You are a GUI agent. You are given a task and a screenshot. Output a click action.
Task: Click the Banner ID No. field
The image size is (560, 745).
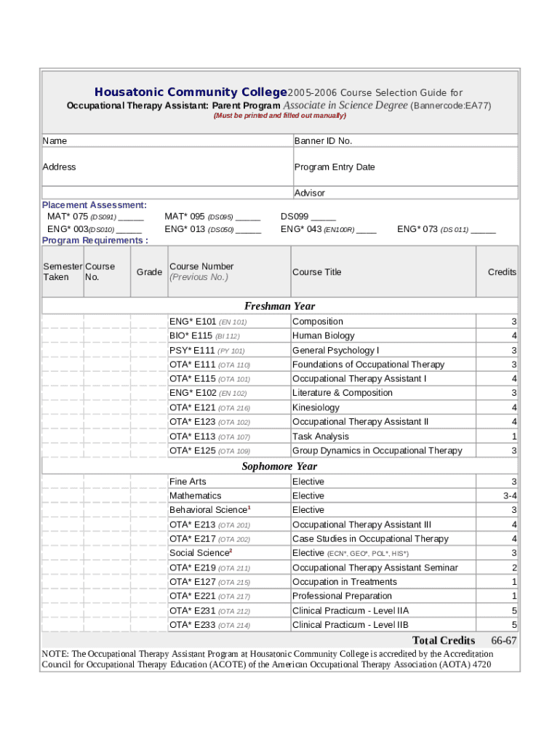click(404, 140)
